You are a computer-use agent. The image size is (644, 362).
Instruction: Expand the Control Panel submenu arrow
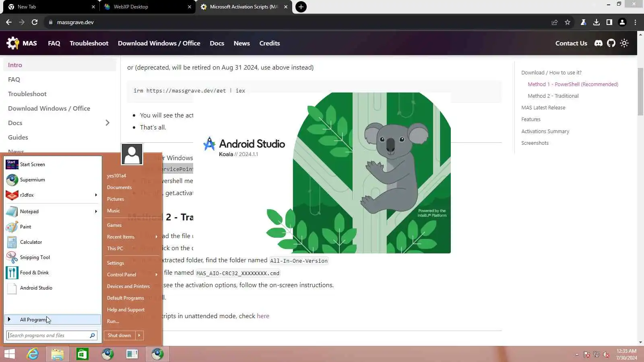point(156,275)
